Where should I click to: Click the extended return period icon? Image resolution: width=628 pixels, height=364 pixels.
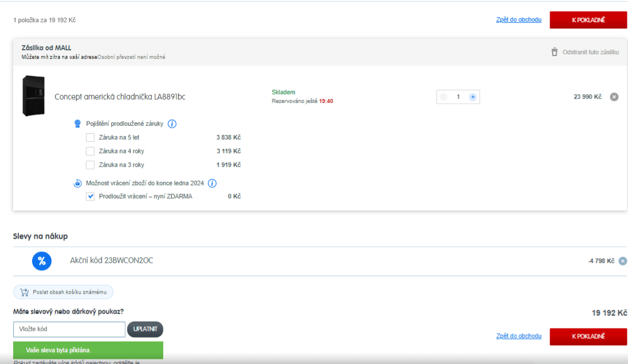(x=77, y=183)
